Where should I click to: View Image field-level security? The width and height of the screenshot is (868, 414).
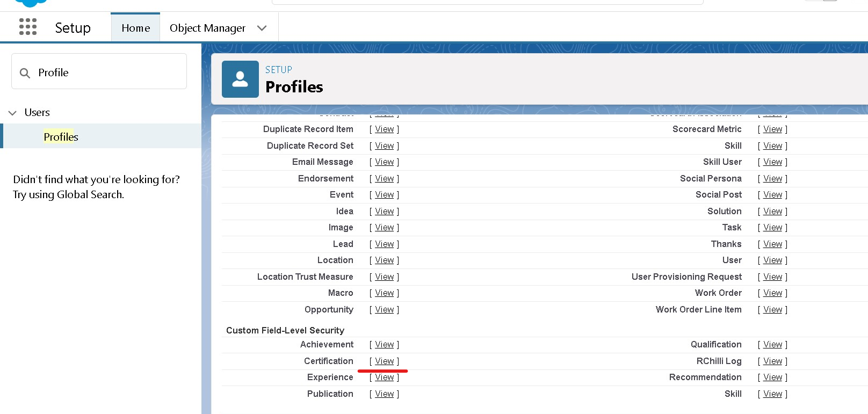[x=385, y=227]
